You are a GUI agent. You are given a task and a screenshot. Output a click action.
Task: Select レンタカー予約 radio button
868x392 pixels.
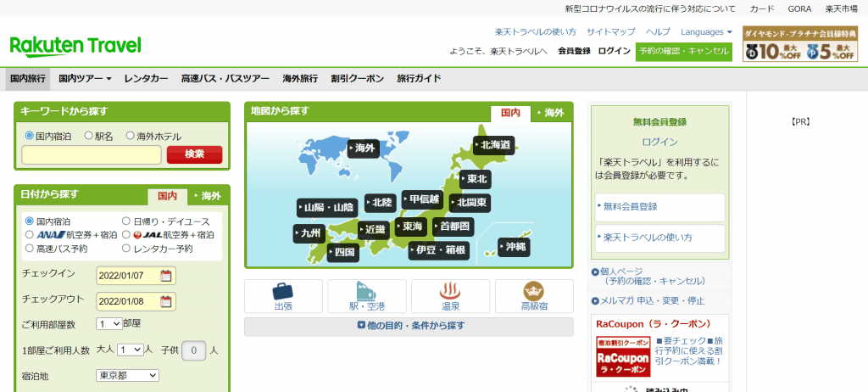pyautogui.click(x=125, y=249)
